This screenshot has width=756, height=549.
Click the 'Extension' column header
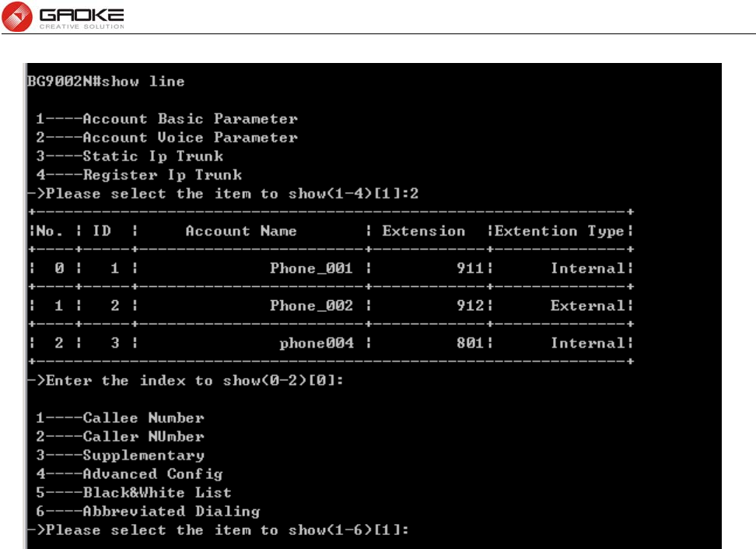click(424, 231)
